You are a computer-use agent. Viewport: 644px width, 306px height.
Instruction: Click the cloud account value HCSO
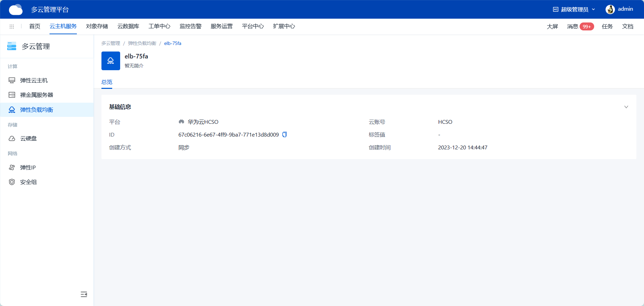tap(445, 122)
